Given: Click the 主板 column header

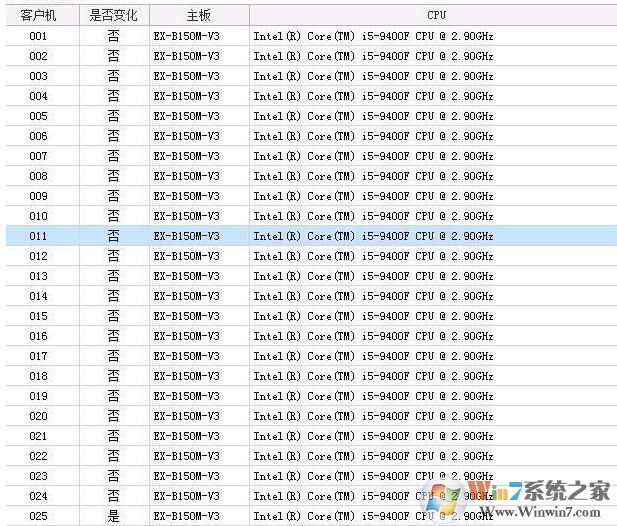Looking at the screenshot, I should pyautogui.click(x=199, y=15).
